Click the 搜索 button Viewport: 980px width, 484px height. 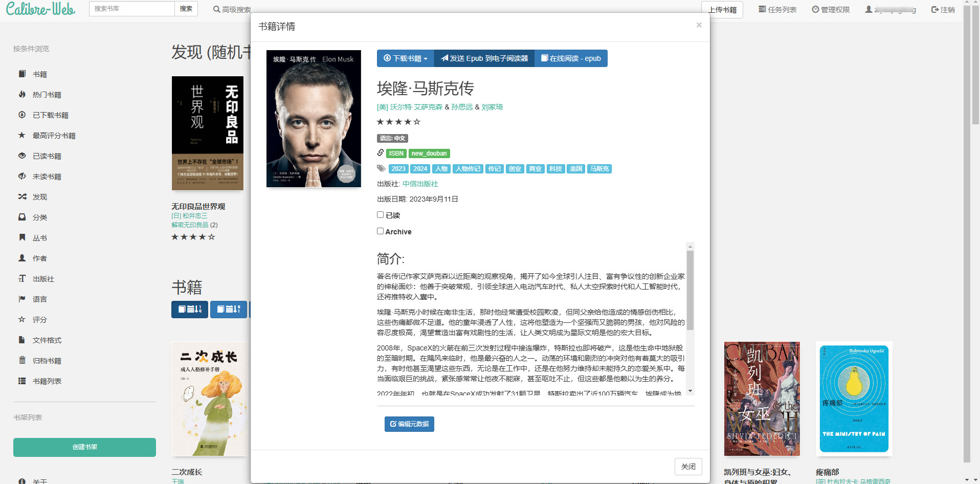point(186,9)
